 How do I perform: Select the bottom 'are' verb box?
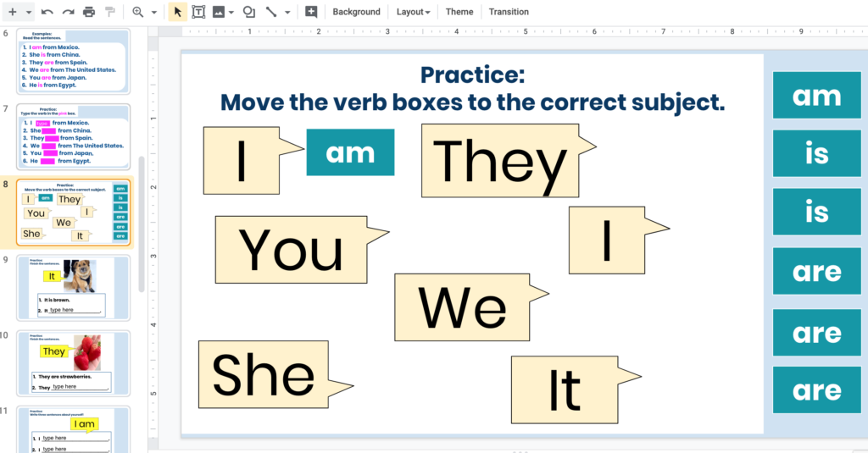(x=817, y=390)
